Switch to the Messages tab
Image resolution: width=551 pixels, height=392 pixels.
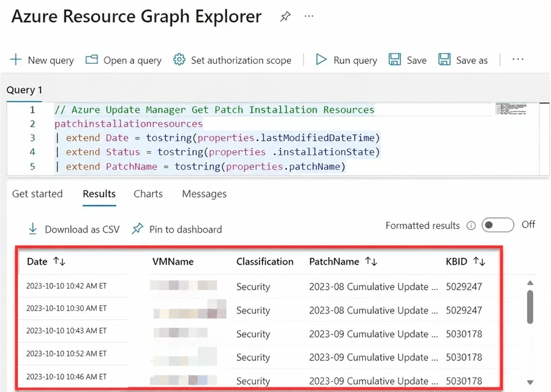tap(204, 194)
